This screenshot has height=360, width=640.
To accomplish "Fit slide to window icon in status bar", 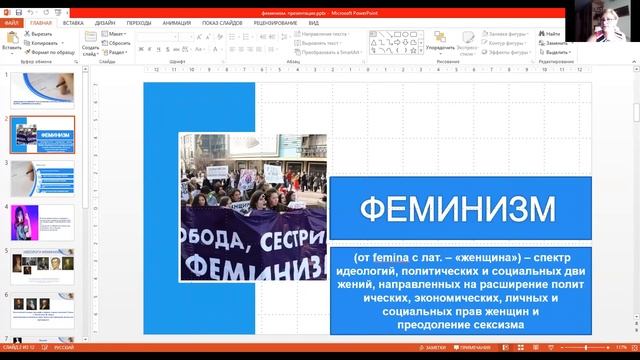I will coord(635,348).
